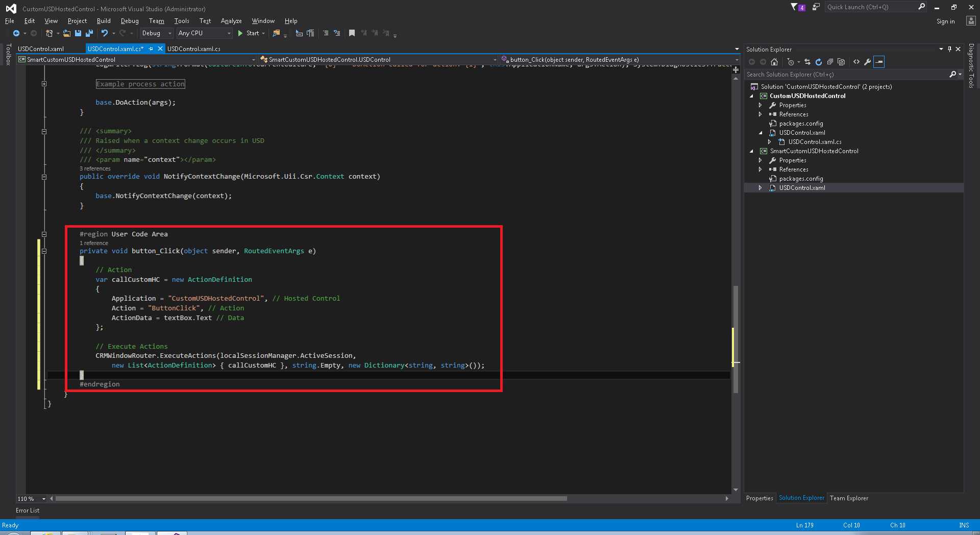Click the View Code icon in Solution Explorer
980x535 pixels.
pyautogui.click(x=856, y=62)
